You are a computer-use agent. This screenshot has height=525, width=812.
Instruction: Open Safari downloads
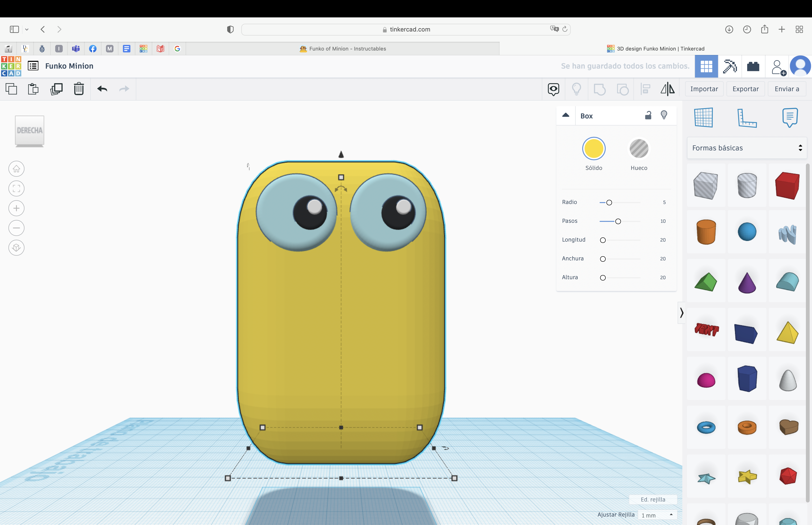point(729,29)
